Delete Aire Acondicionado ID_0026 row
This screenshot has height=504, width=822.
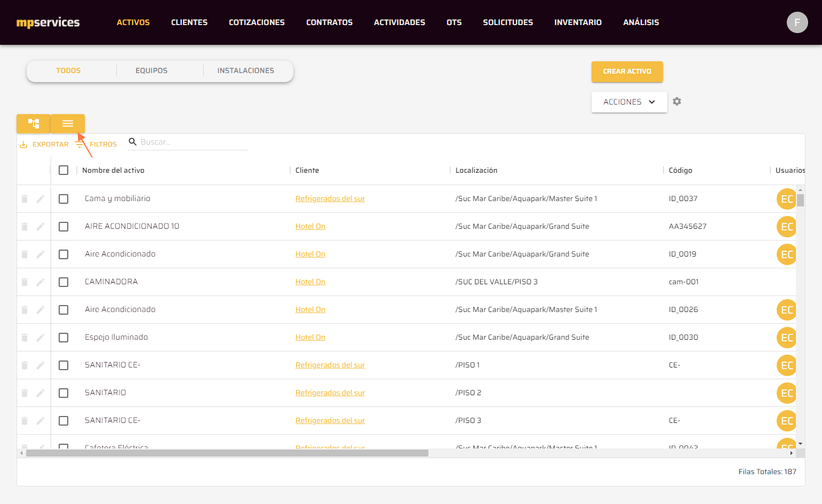coord(25,310)
